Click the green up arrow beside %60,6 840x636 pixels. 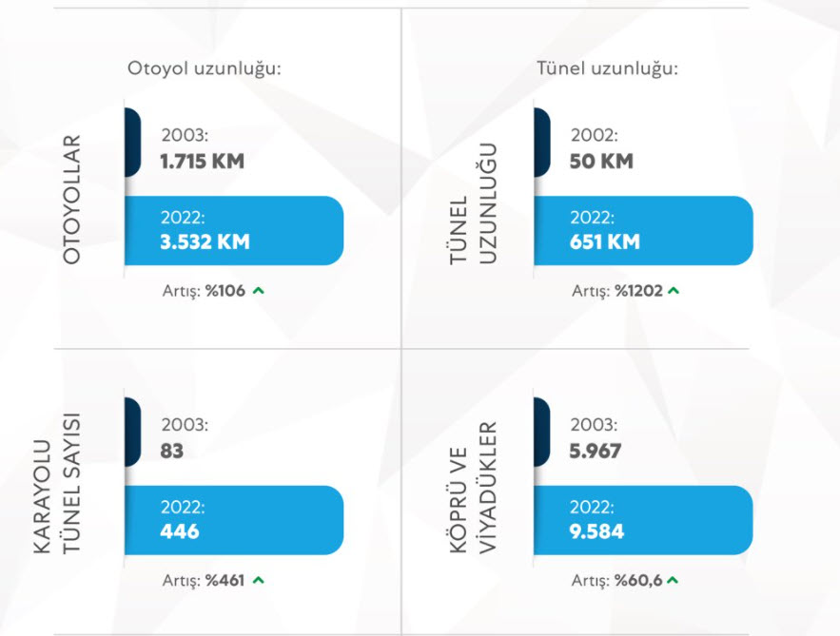[x=673, y=578]
